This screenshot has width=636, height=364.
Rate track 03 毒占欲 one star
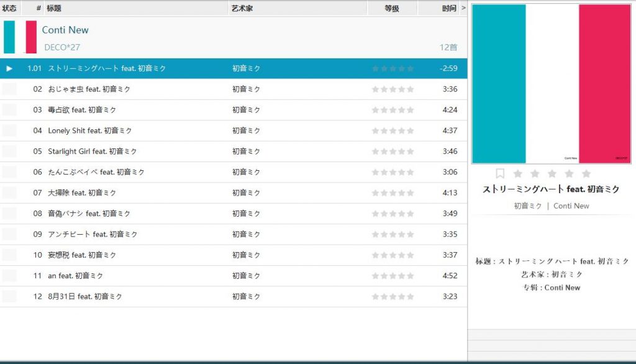(x=375, y=110)
